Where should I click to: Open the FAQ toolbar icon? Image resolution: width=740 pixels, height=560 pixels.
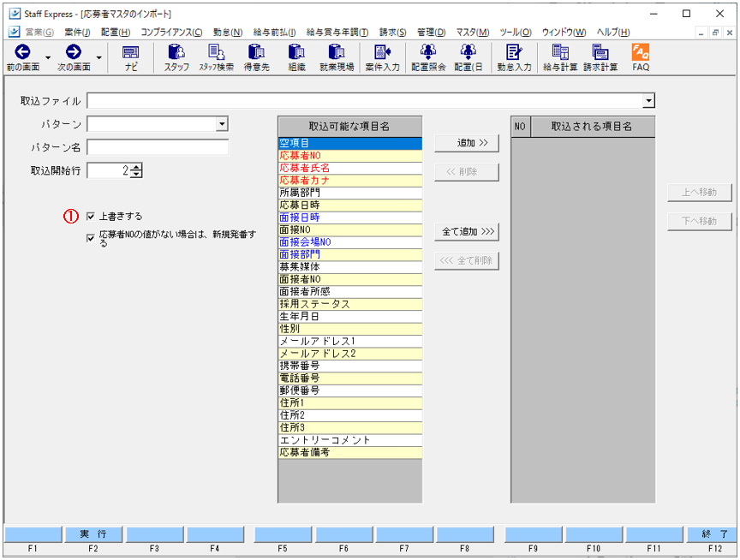coord(641,57)
